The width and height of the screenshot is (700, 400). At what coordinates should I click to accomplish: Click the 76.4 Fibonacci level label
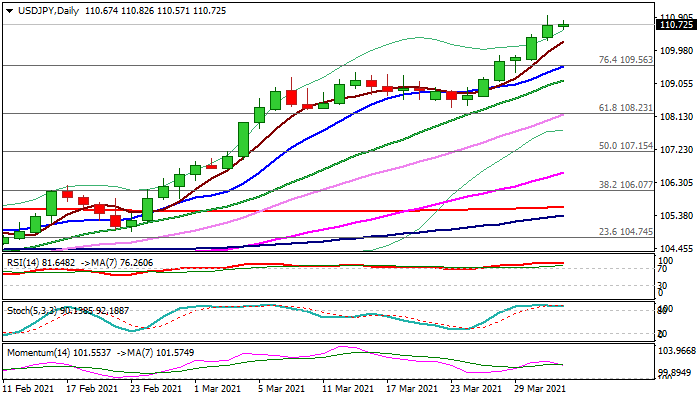click(625, 60)
